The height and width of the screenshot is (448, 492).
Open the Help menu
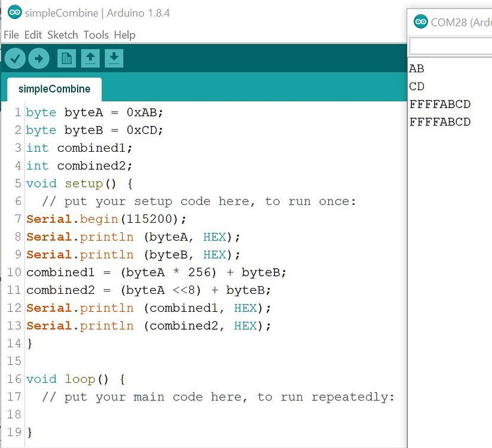tap(124, 35)
